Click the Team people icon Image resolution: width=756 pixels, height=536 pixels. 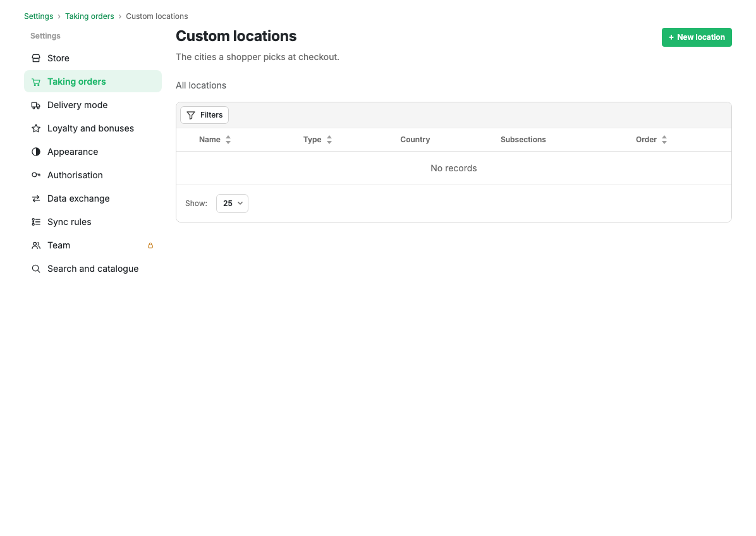[35, 245]
